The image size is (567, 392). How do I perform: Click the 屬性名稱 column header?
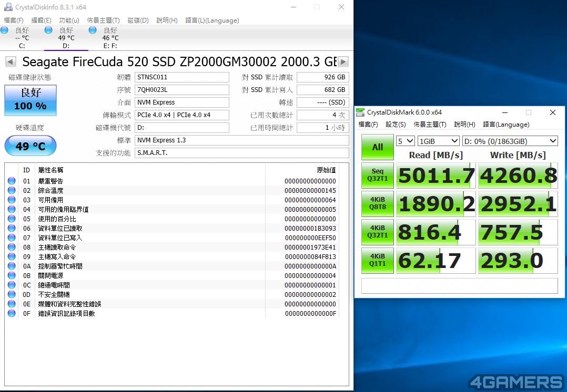(x=50, y=170)
